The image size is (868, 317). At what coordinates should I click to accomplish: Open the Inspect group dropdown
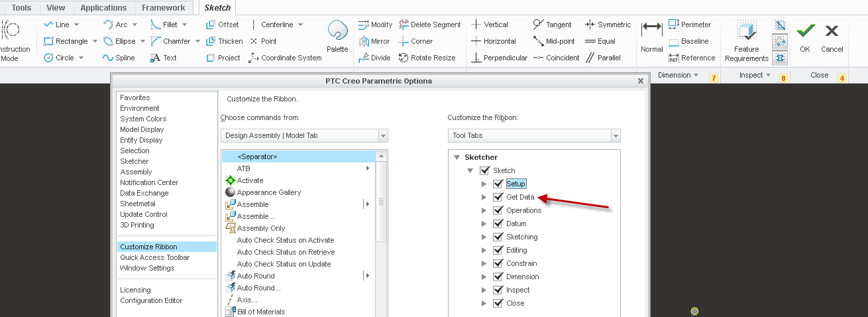(x=755, y=76)
